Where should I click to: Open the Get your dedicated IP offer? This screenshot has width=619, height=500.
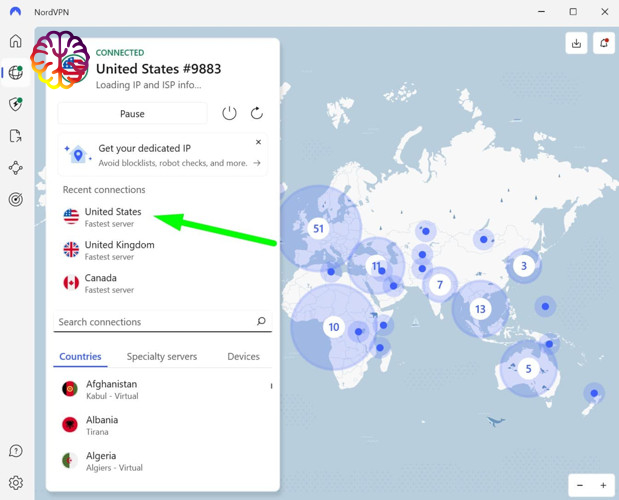point(160,155)
